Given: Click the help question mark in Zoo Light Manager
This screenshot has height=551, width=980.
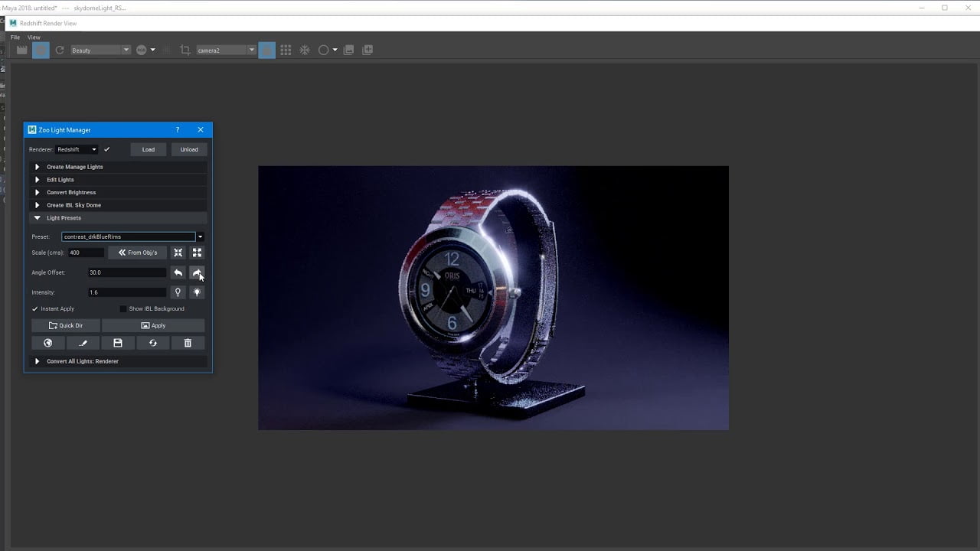Looking at the screenshot, I should 178,130.
